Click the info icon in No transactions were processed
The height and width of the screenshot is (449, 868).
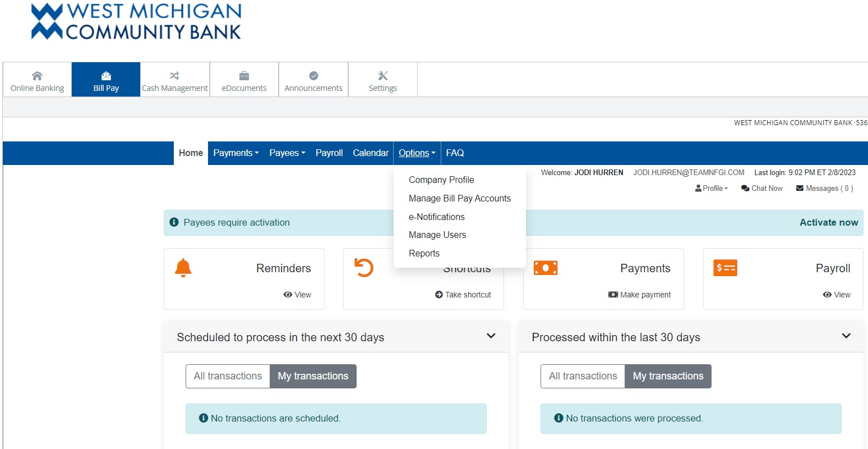(558, 418)
